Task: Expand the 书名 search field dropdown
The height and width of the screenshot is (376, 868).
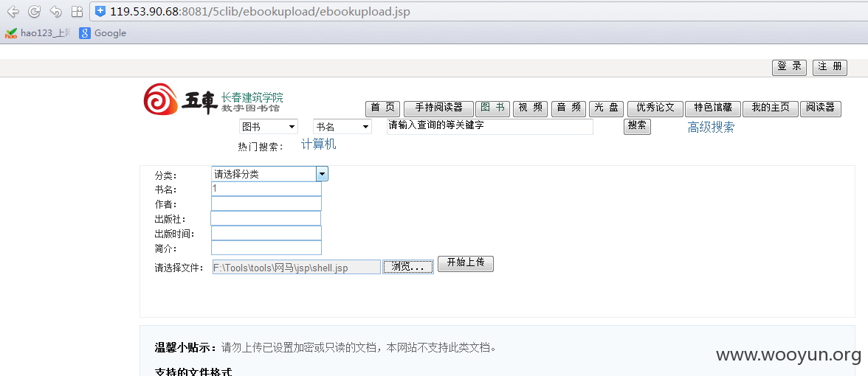Action: coord(342,127)
